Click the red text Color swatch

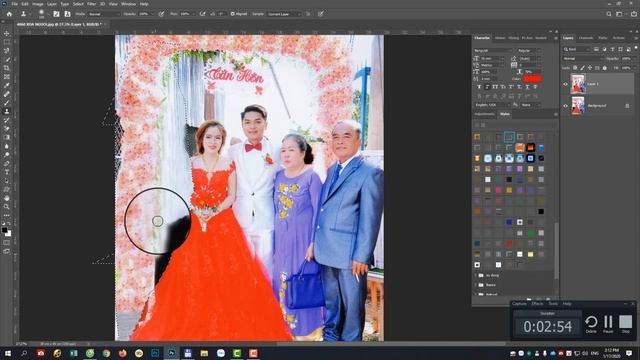point(532,78)
